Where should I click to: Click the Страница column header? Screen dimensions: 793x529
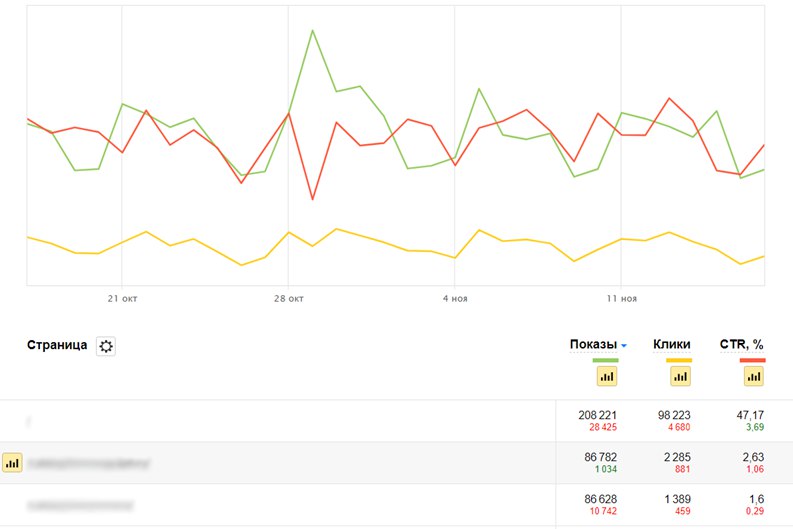coord(57,345)
